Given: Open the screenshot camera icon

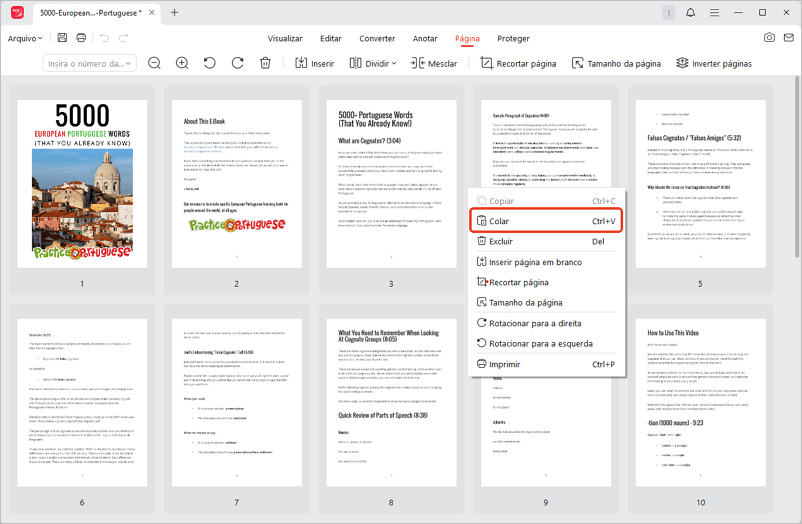Looking at the screenshot, I should [x=769, y=37].
